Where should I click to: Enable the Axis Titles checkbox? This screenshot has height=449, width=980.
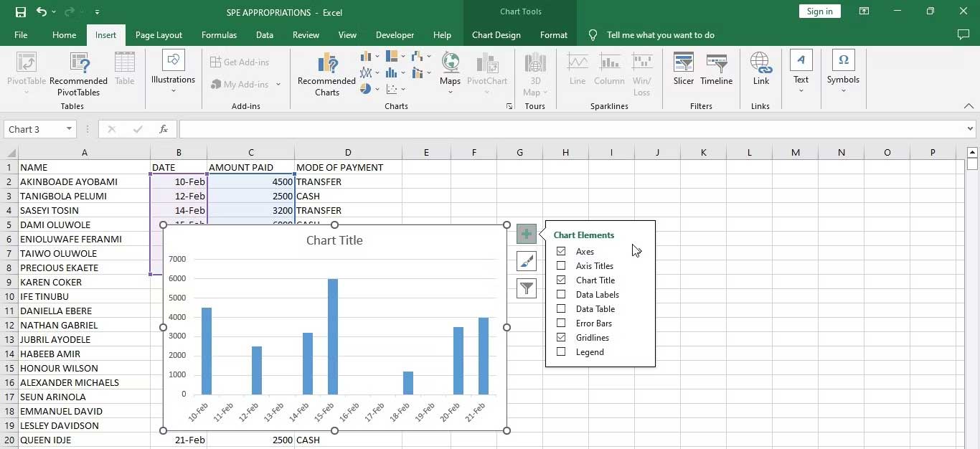click(561, 265)
